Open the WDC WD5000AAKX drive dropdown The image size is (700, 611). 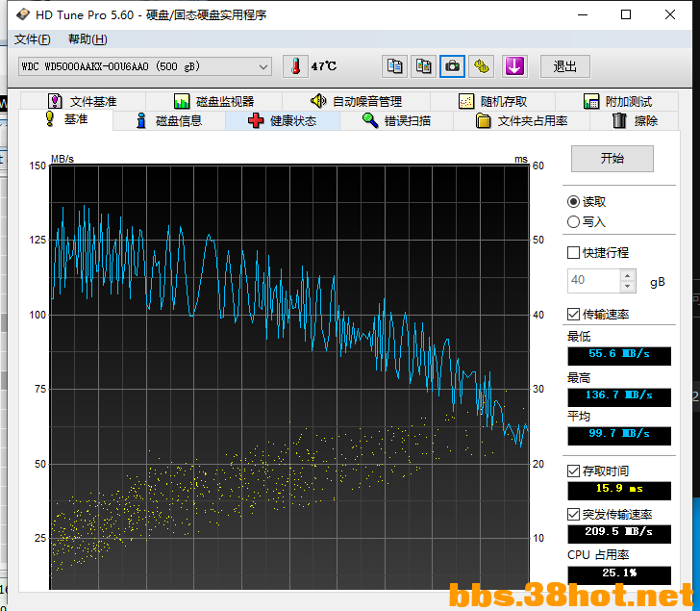tap(145, 66)
